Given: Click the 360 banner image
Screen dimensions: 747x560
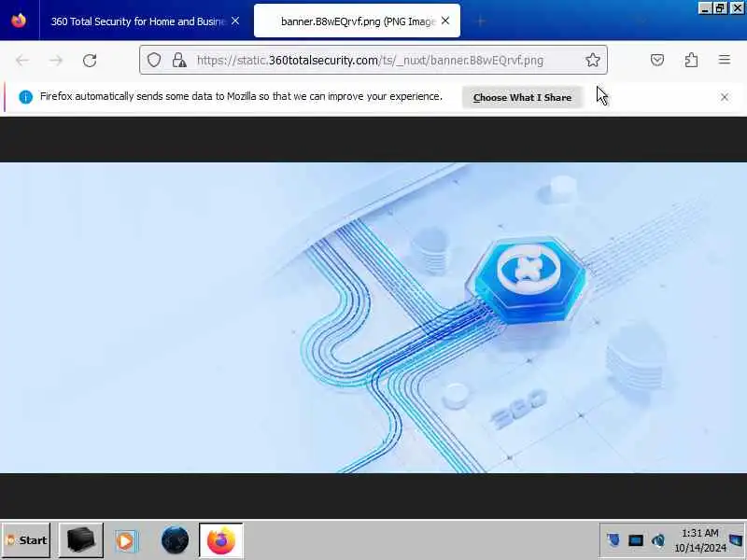Looking at the screenshot, I should (373, 318).
